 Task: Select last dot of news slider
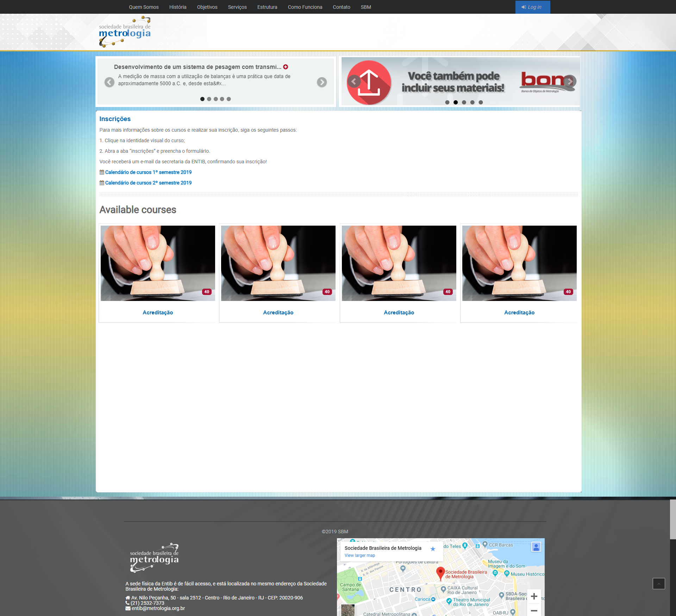[229, 99]
